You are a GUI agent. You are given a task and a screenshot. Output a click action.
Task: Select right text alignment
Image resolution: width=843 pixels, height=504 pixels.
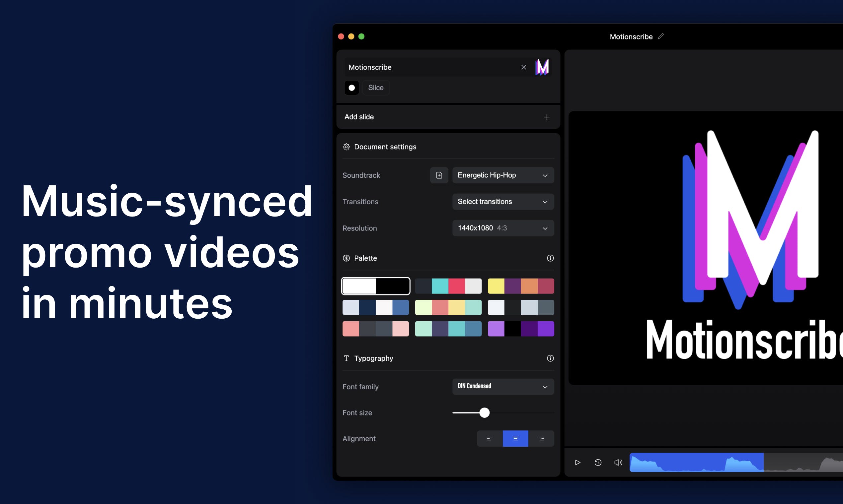(541, 439)
